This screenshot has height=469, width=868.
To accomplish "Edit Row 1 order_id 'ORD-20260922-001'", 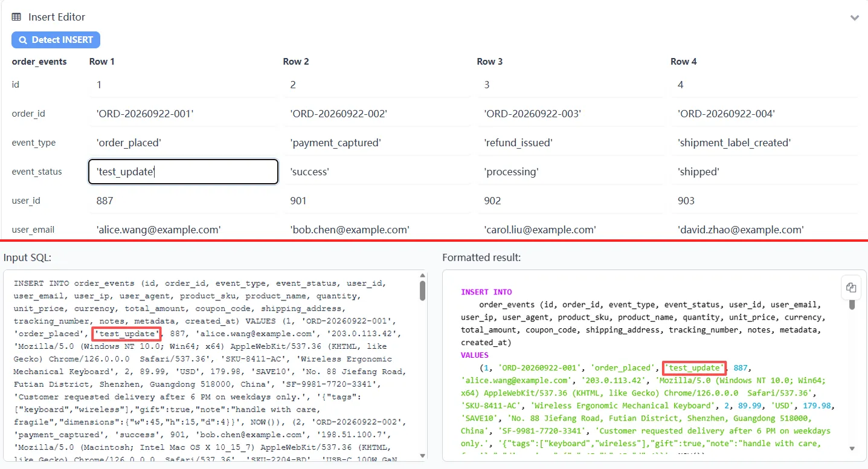I will (184, 114).
